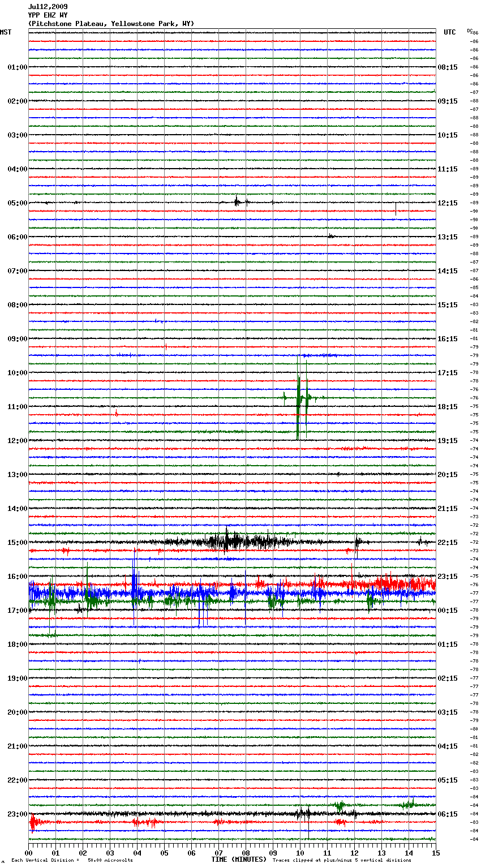
Task: Click minute 15 on the bottom axis
Action: [436, 853]
